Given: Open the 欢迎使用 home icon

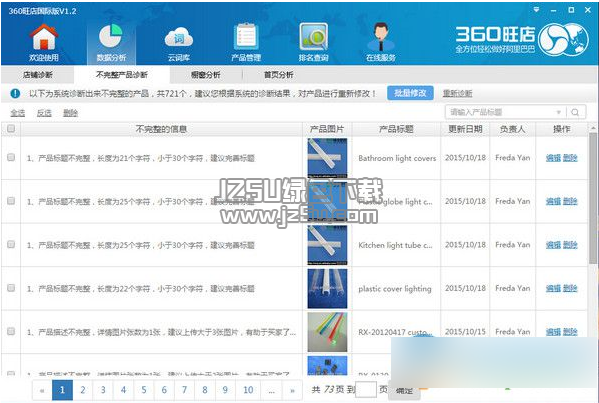Looking at the screenshot, I should [44, 37].
